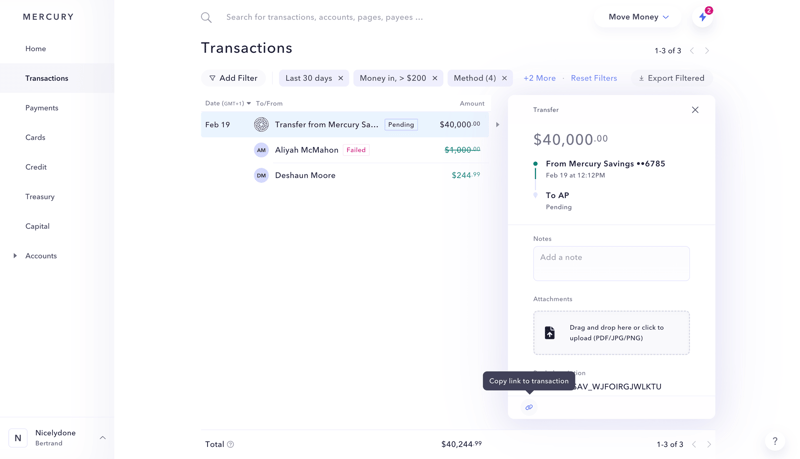Click the To AP text

(x=557, y=195)
